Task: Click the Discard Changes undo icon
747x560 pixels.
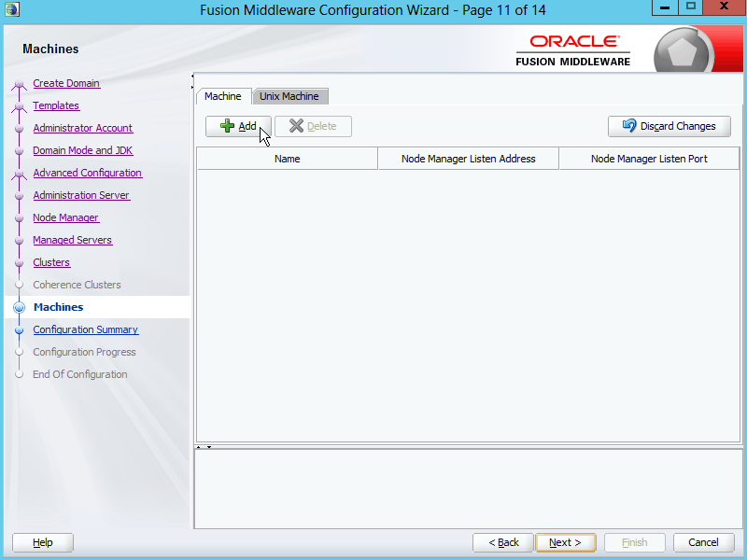Action: pyautogui.click(x=628, y=127)
